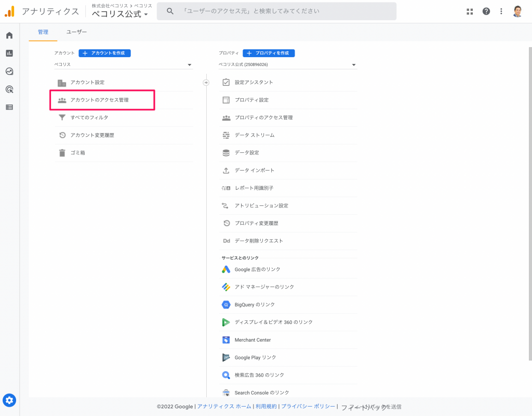Click the search input field
Screen dimensions: 532x416
pos(276,11)
